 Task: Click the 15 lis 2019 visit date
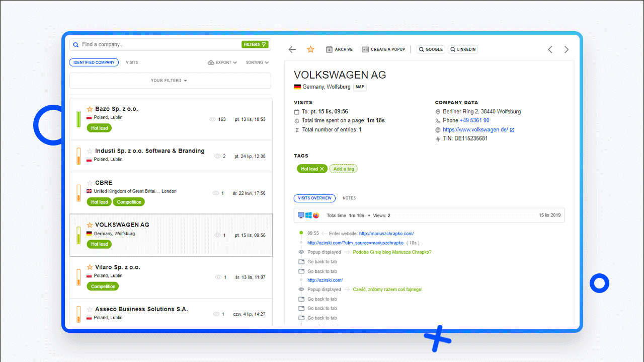(x=549, y=215)
